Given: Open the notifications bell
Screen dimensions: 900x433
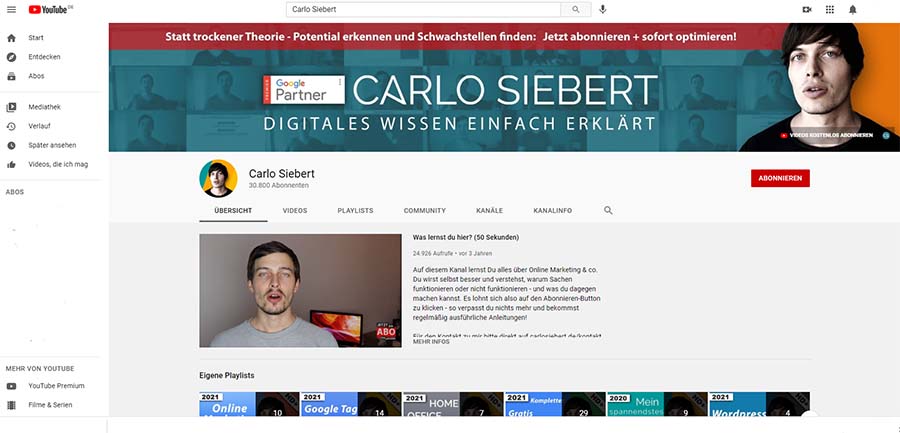Looking at the screenshot, I should point(852,10).
